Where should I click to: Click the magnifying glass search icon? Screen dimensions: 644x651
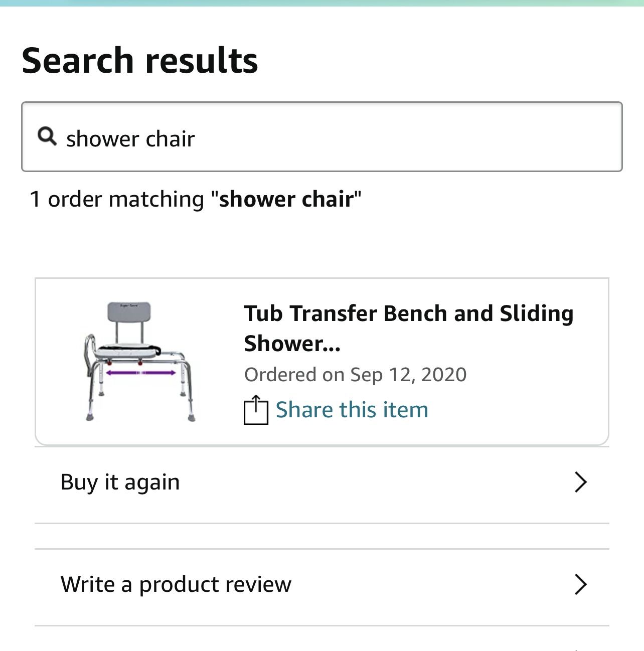(x=47, y=136)
